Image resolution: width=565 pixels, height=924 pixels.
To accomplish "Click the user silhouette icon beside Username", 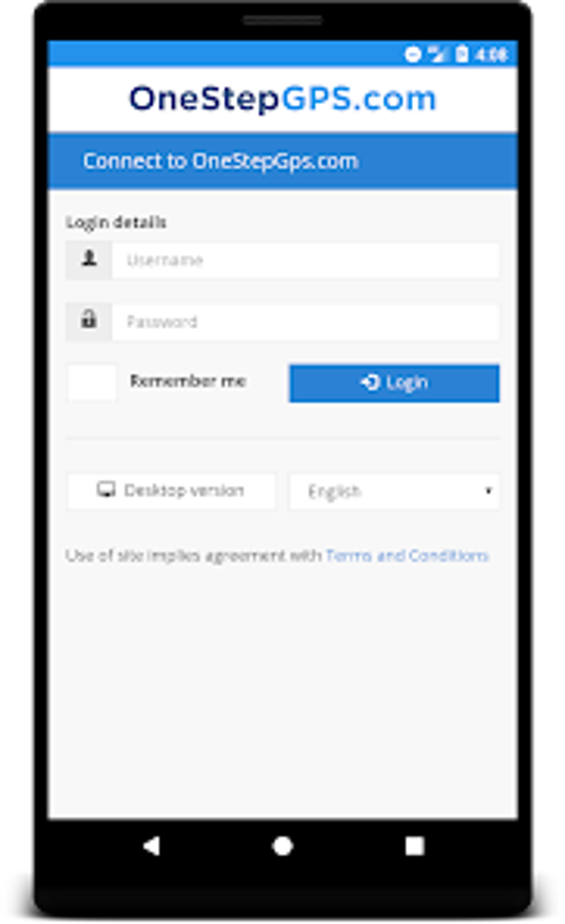I will coord(89,259).
